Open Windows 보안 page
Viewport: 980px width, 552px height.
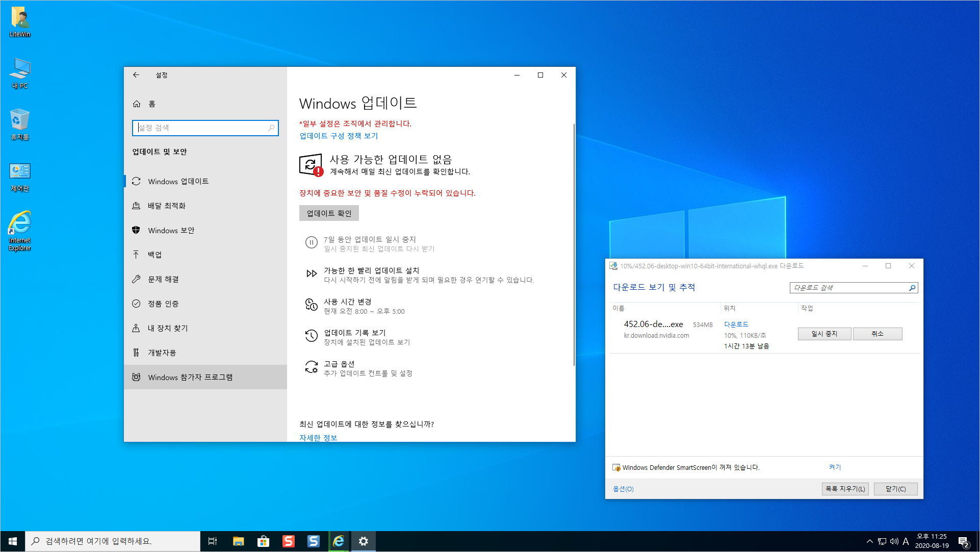coord(205,231)
